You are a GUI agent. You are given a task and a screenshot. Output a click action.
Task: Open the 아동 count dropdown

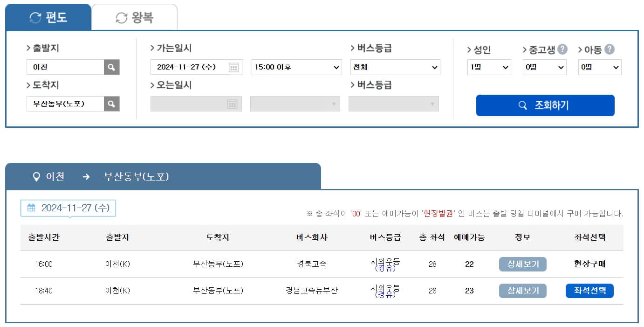(600, 67)
